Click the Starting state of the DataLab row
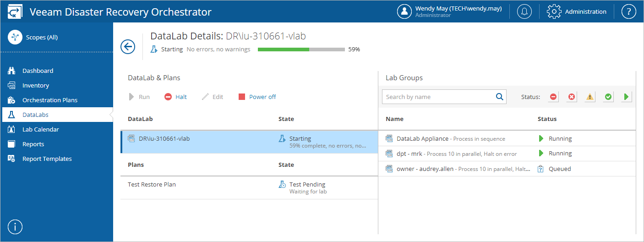The height and width of the screenshot is (242, 644). (300, 138)
